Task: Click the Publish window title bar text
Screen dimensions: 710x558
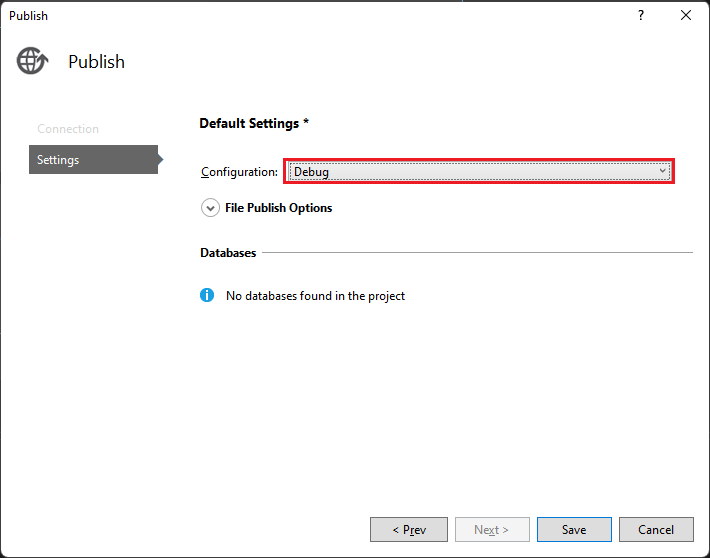Action: 28,15
